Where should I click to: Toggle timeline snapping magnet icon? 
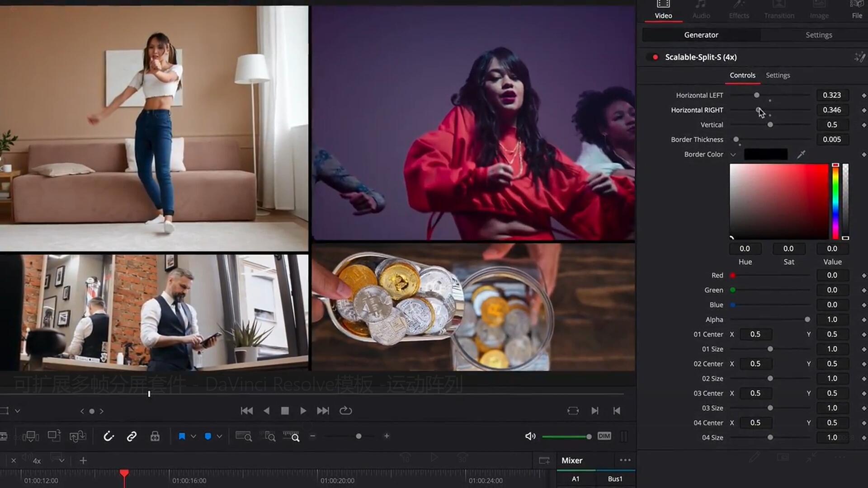[108, 436]
